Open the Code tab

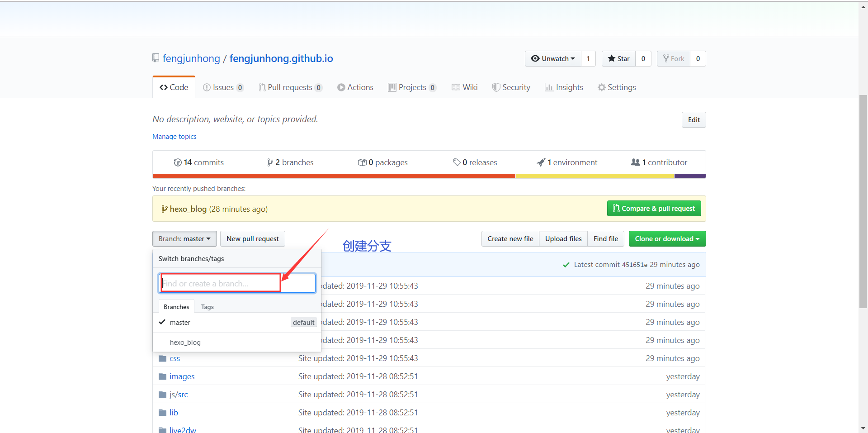click(x=174, y=87)
